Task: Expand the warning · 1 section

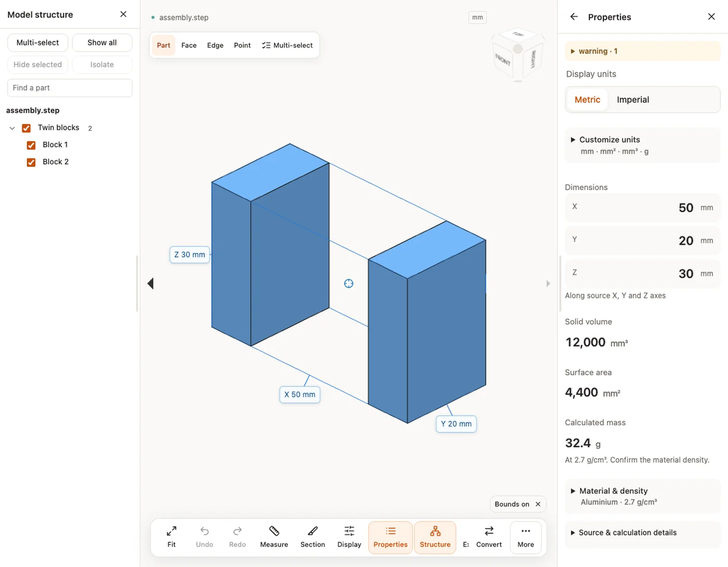Action: 642,51
